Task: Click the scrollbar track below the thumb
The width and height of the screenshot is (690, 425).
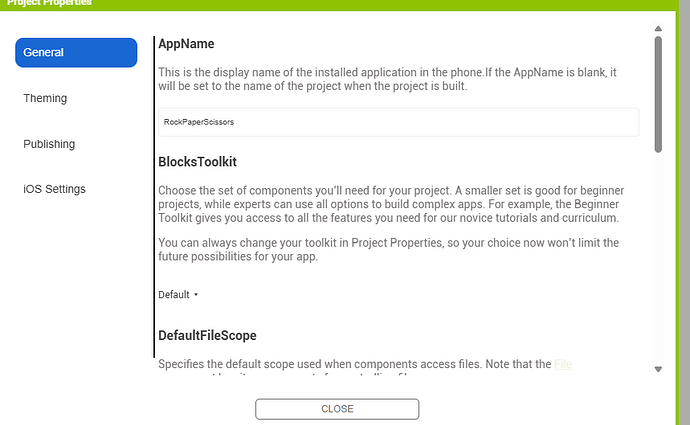Action: tap(658, 260)
